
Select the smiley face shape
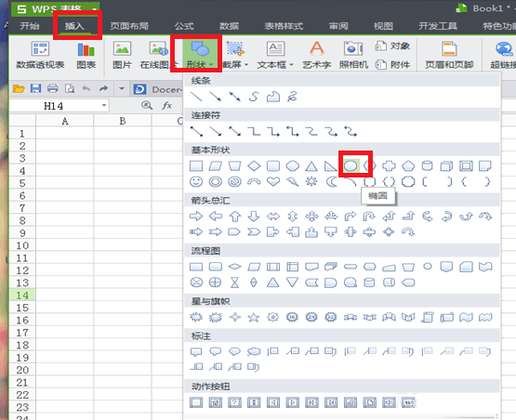(196, 181)
